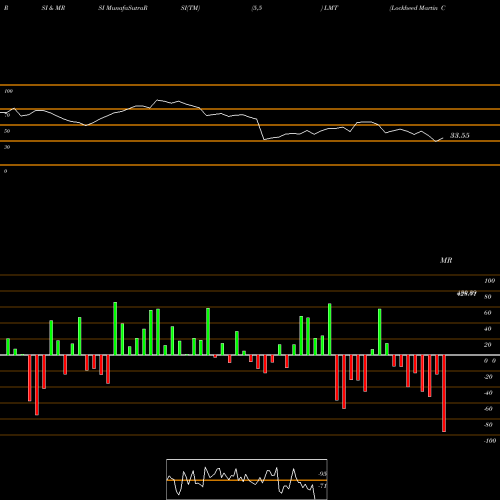Open the mini overview chart thumbnail
500x500 pixels.
(247, 479)
